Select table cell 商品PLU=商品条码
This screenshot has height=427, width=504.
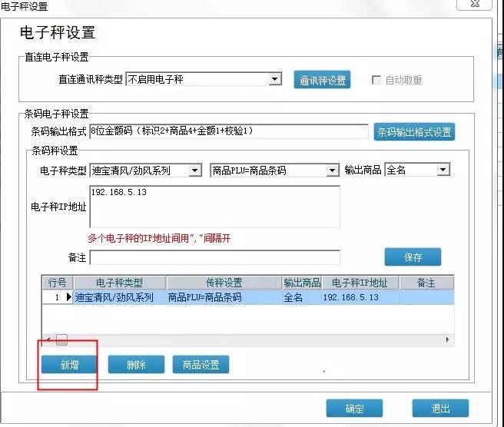224,297
